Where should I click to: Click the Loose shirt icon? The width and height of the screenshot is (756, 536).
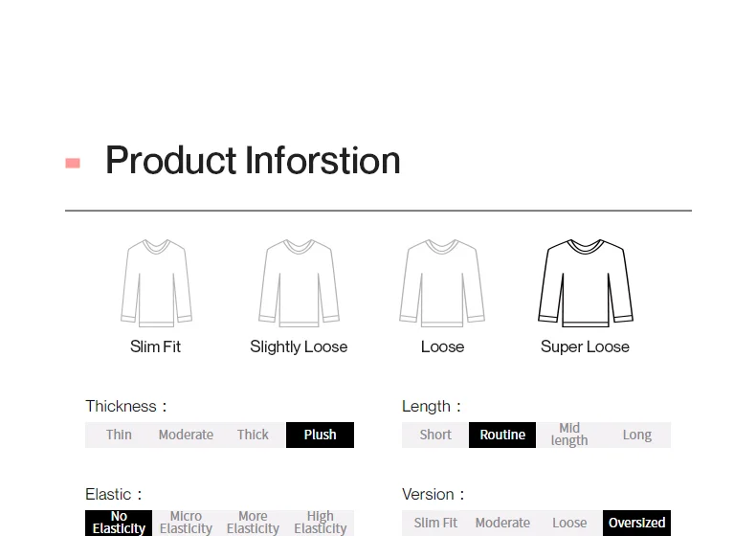[442, 282]
